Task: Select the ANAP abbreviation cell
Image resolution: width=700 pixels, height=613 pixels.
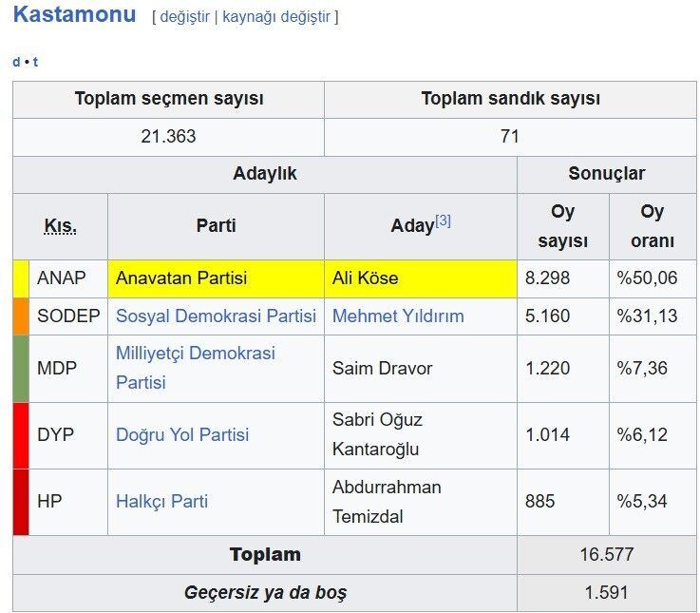Action: [67, 278]
